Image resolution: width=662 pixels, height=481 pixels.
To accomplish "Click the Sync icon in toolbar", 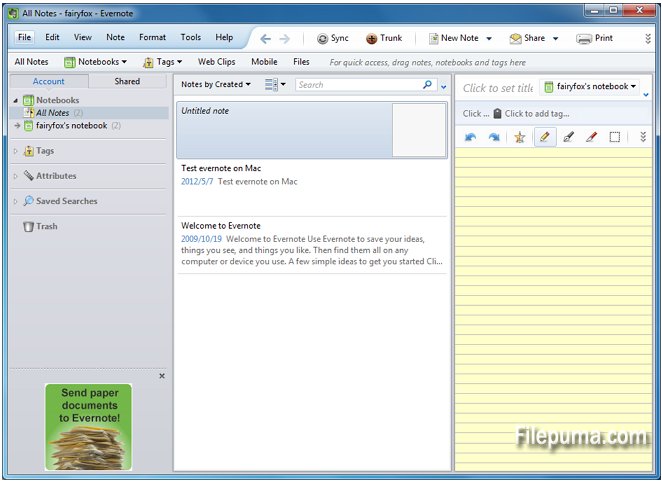I will pyautogui.click(x=322, y=38).
